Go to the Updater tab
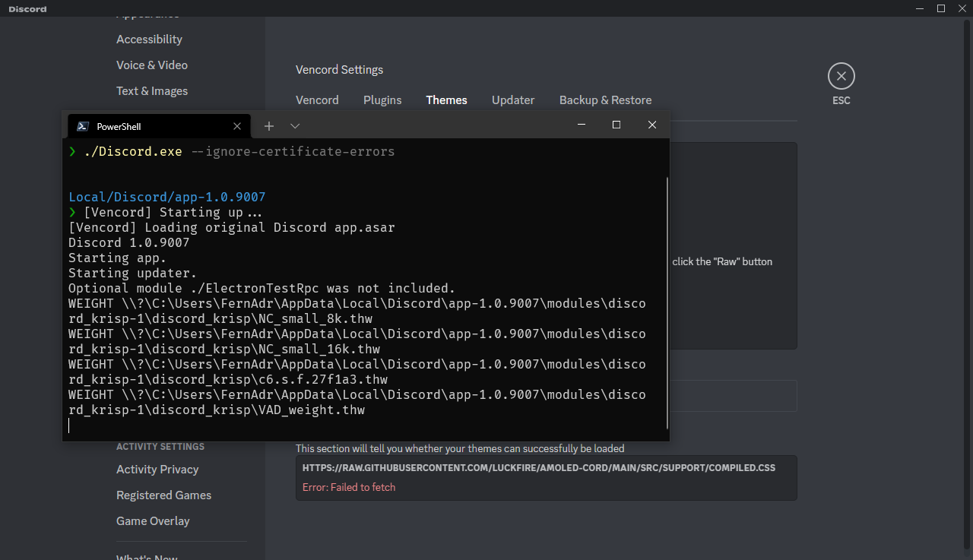The height and width of the screenshot is (560, 973). [513, 100]
